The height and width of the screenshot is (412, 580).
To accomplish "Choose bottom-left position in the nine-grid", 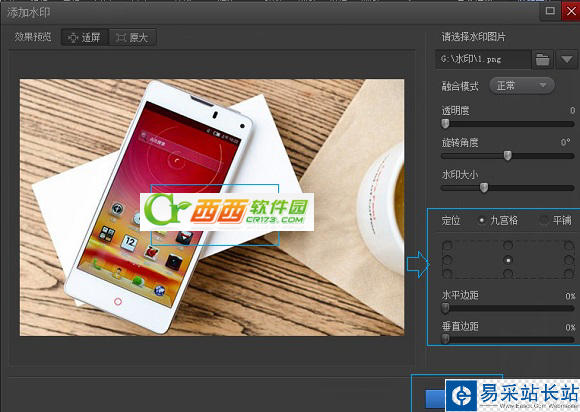I will [x=447, y=274].
